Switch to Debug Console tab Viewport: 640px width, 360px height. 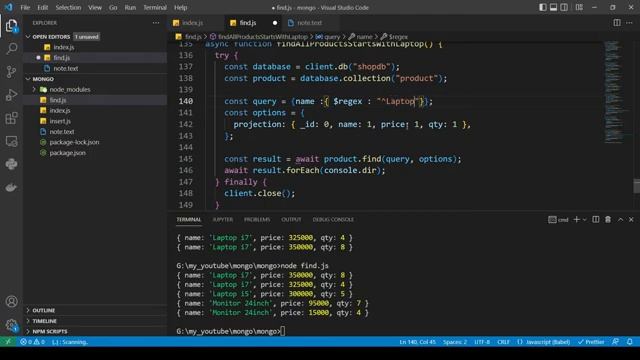tap(333, 220)
